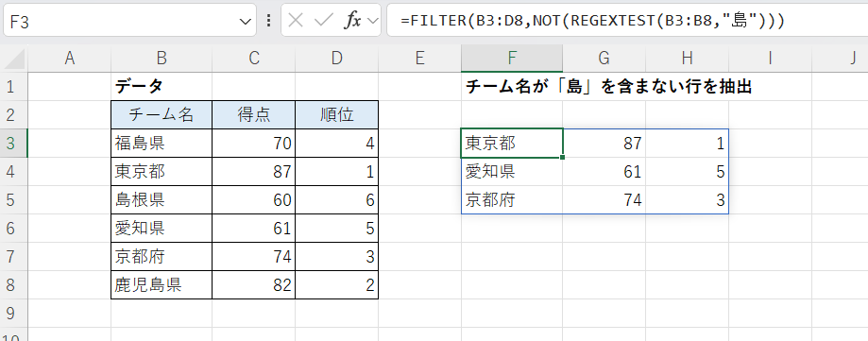Select column F header
The height and width of the screenshot is (341, 868).
(512, 59)
